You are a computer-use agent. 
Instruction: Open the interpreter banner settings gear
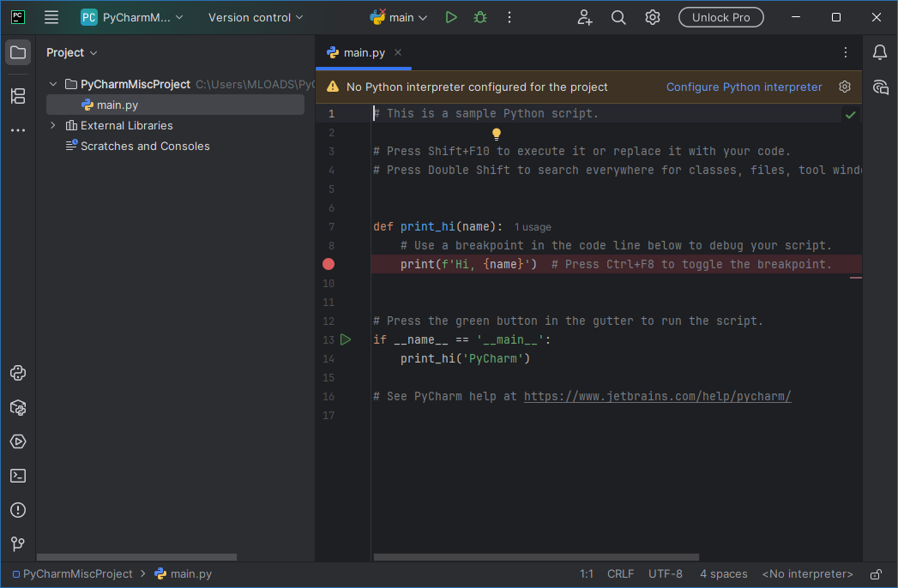(x=845, y=87)
